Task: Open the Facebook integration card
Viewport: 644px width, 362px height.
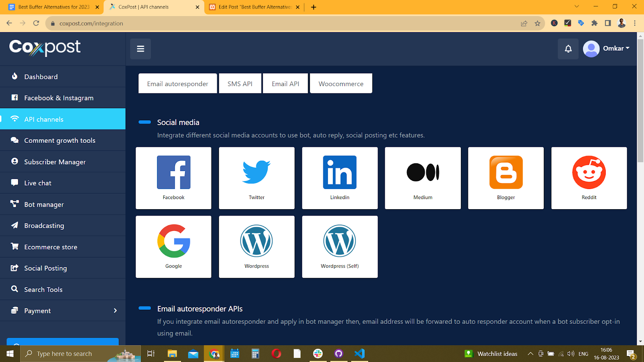Action: pyautogui.click(x=173, y=178)
